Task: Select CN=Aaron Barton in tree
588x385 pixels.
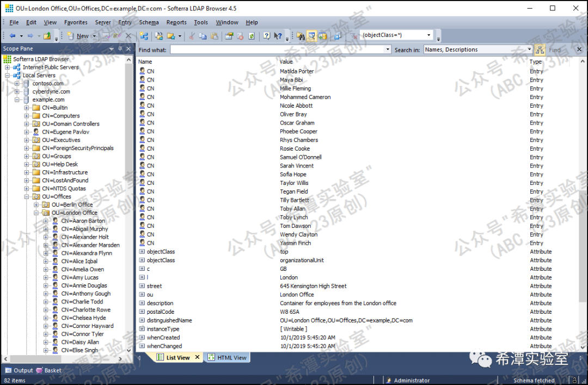Action: coord(83,221)
